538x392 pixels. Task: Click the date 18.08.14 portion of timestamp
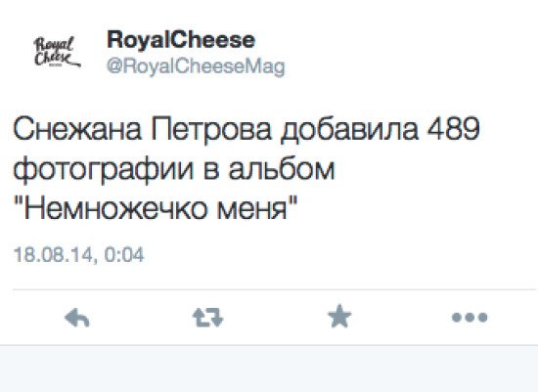point(53,255)
